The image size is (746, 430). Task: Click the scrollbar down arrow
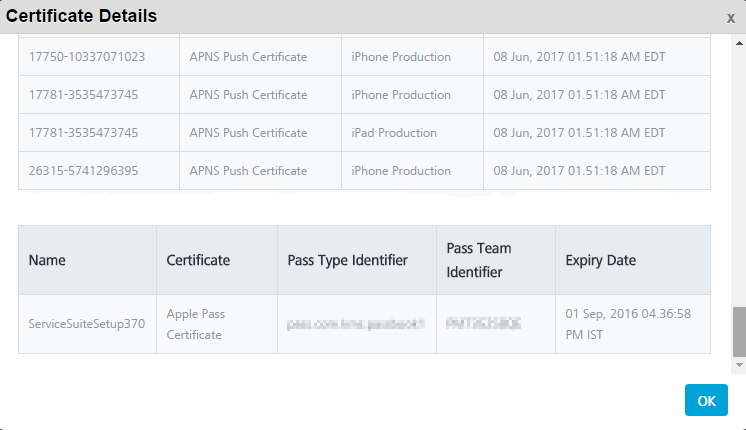click(x=739, y=365)
